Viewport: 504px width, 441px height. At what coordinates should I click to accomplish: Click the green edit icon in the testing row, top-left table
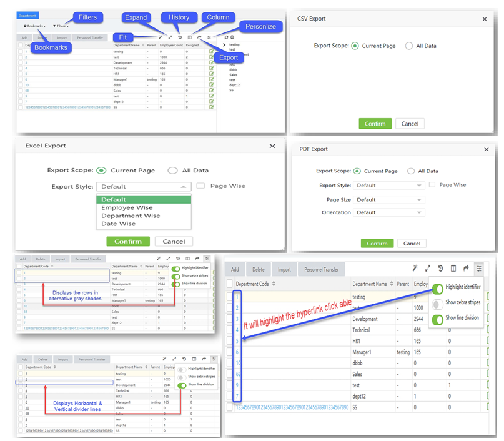coord(212,45)
